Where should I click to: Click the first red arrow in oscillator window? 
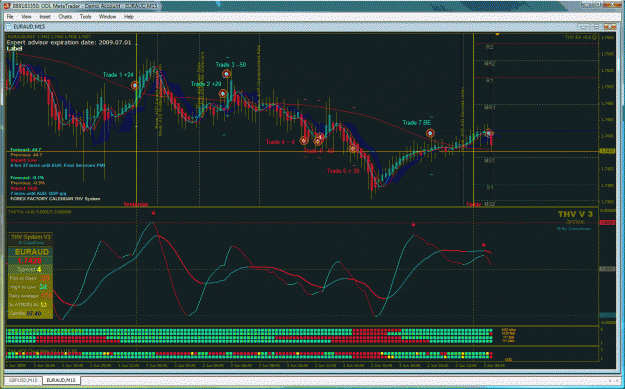click(x=153, y=213)
